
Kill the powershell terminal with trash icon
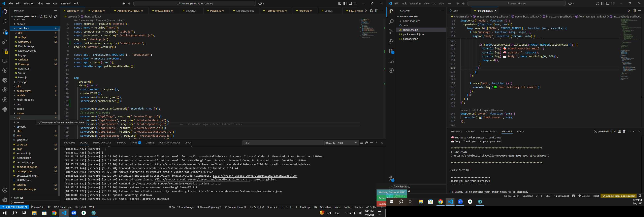pos(624,131)
